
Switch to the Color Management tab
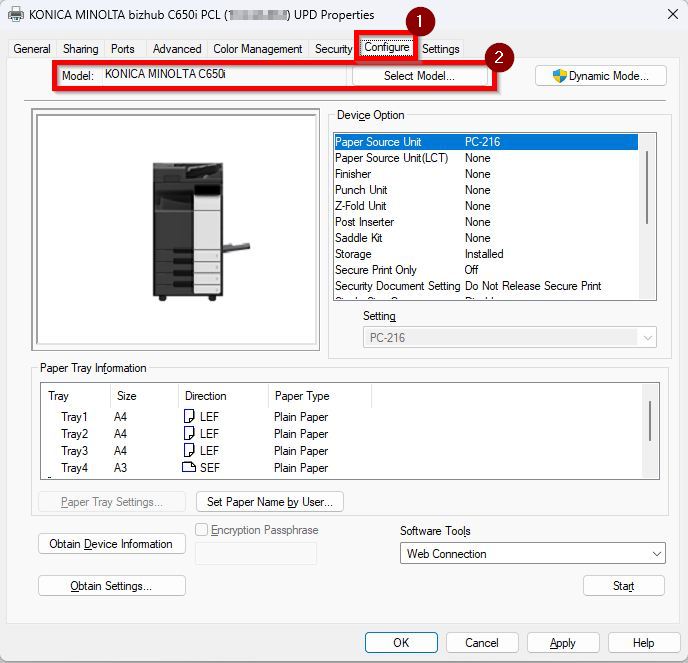point(257,49)
